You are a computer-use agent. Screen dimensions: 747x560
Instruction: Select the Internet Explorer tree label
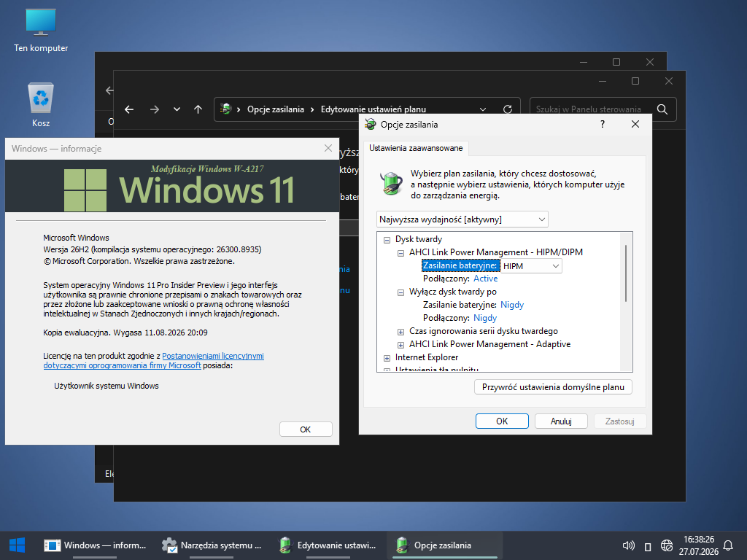(x=426, y=357)
